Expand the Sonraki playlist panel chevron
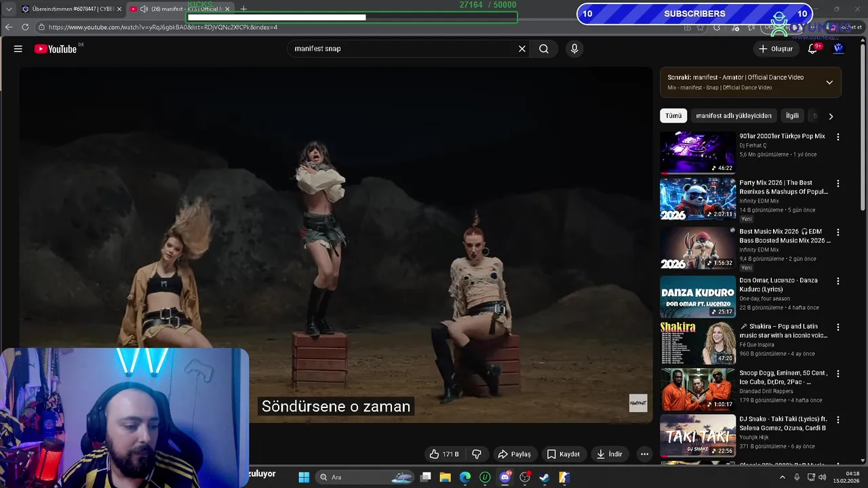 (829, 82)
